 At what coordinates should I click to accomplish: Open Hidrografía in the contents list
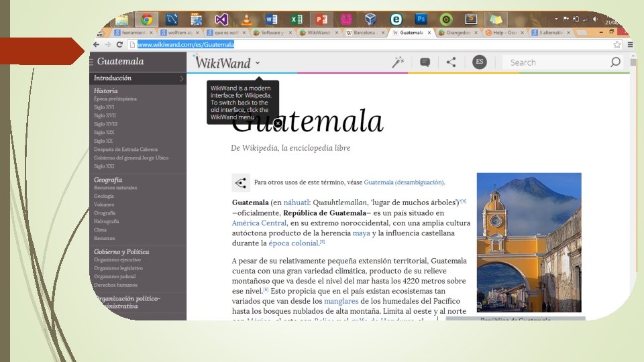click(107, 221)
